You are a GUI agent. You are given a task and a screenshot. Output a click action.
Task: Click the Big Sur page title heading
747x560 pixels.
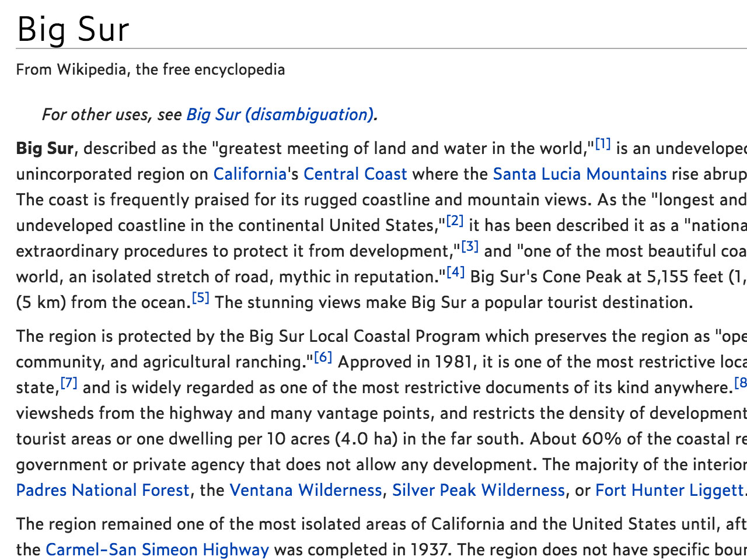click(73, 29)
